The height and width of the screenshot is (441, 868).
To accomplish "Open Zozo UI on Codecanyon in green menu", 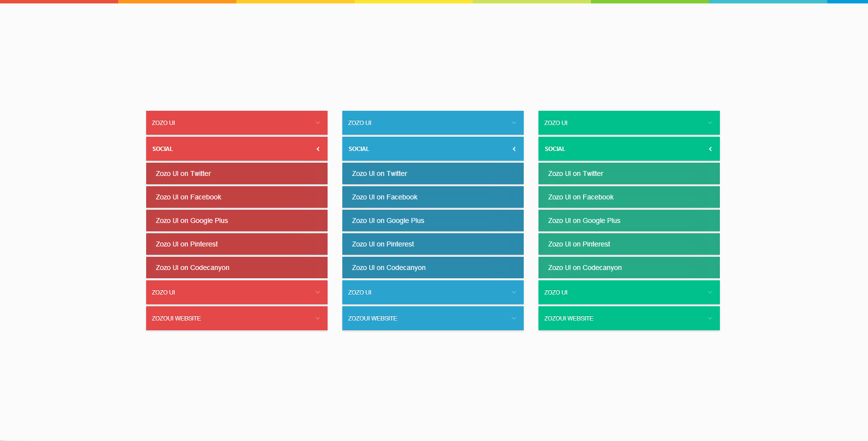I will tap(629, 268).
